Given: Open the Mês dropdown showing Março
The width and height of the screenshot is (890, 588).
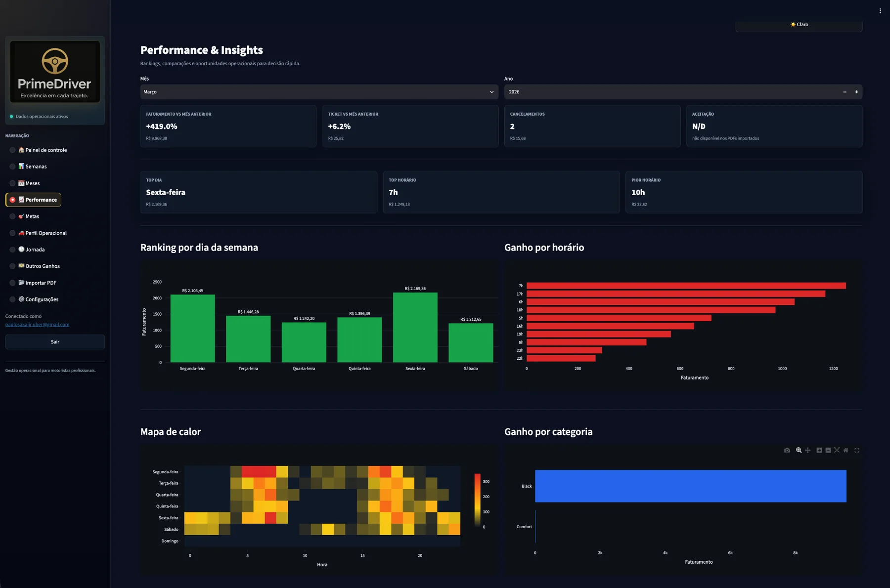Looking at the screenshot, I should point(319,92).
